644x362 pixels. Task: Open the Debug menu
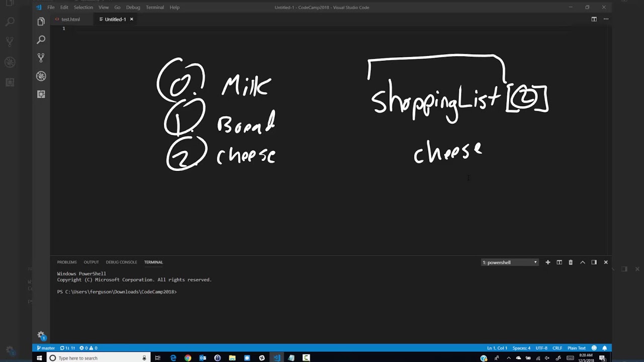[x=133, y=7]
